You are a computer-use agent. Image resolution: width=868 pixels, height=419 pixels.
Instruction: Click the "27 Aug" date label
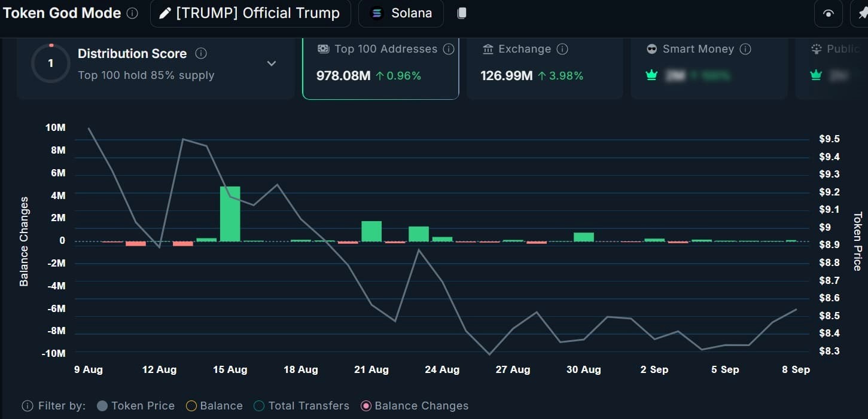point(513,369)
